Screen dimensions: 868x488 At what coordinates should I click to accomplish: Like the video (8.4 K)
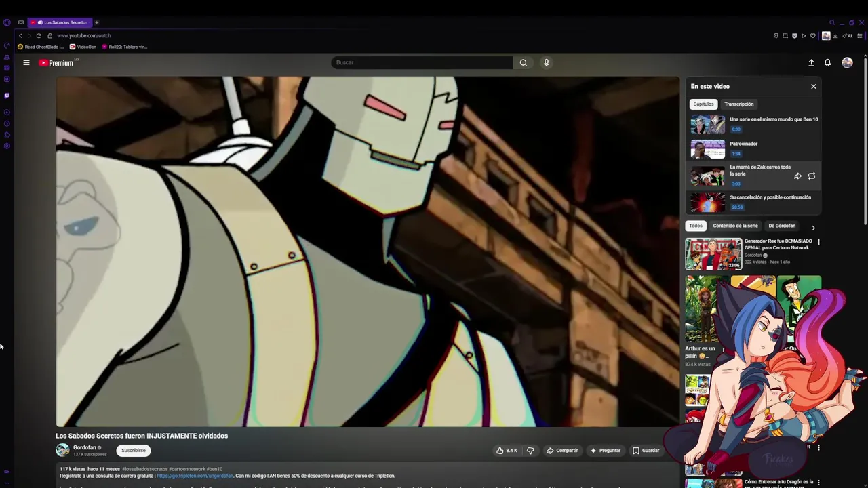point(507,450)
